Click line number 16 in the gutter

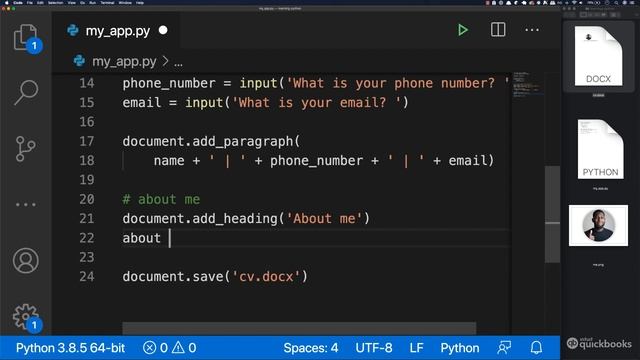tap(87, 122)
